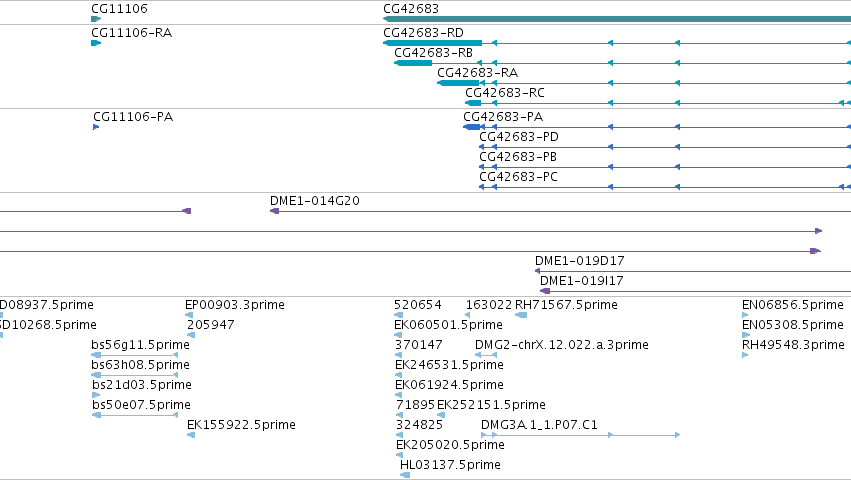This screenshot has height=480, width=851.
Task: Select the EN05308.5prime feature label
Action: (x=793, y=325)
